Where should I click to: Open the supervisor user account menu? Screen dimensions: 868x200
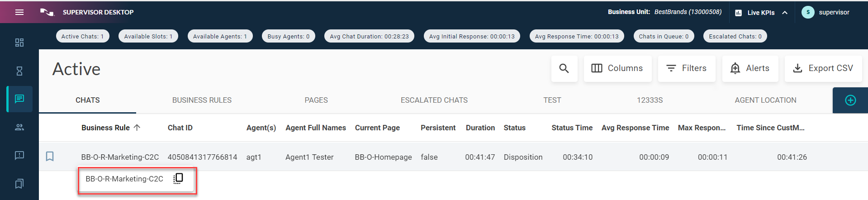[x=825, y=12]
